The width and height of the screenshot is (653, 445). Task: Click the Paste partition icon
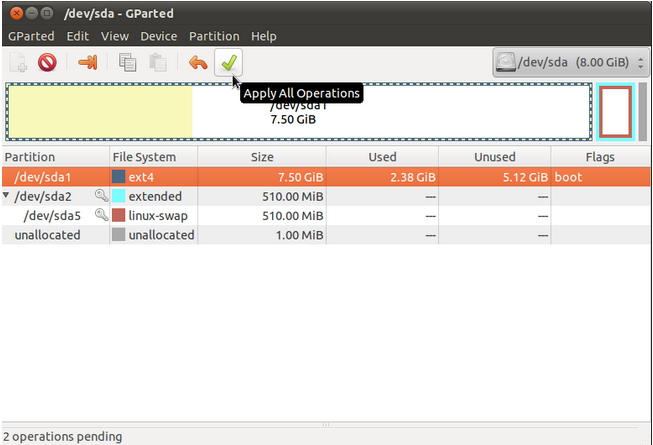[157, 63]
